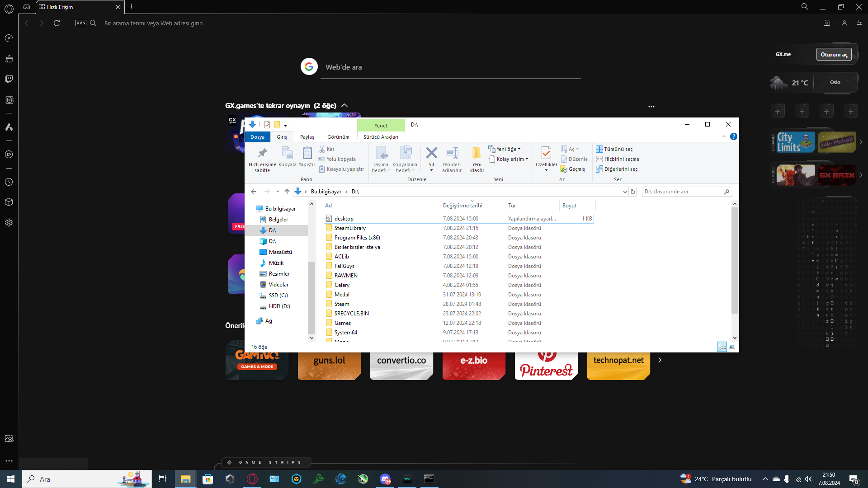
Task: Click browser snapshot camera icon
Action: click(x=827, y=23)
